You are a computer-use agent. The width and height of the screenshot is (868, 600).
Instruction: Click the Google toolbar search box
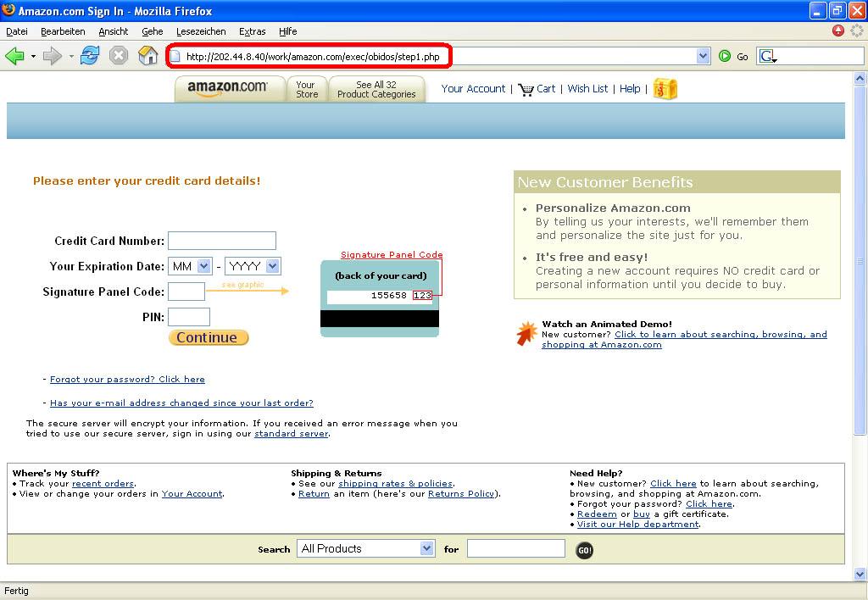[810, 56]
